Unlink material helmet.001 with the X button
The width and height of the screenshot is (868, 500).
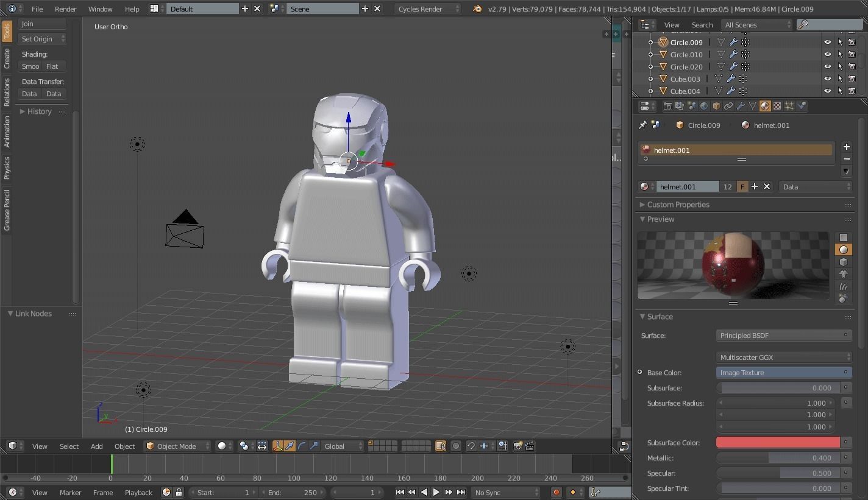point(767,187)
